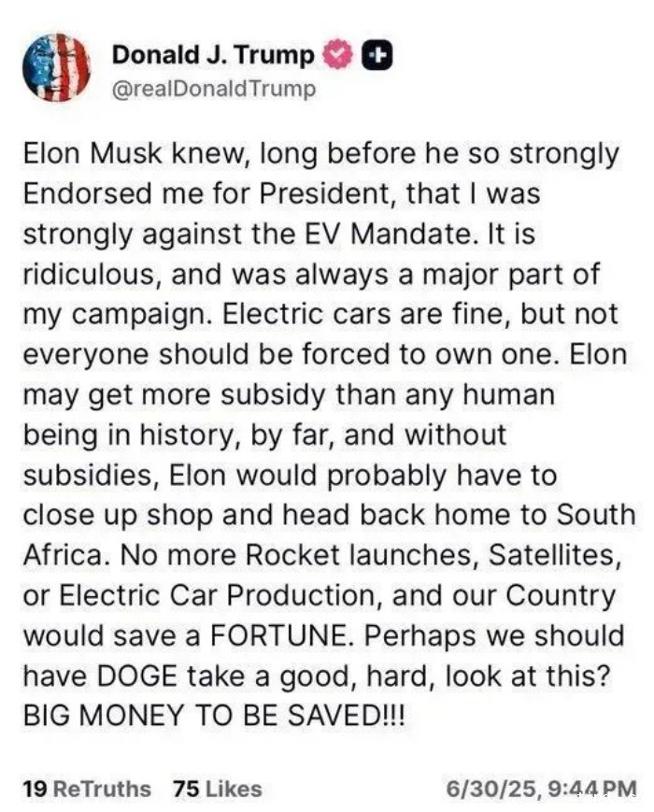
Task: Open the Donald J. Trump display name
Action: (x=213, y=55)
